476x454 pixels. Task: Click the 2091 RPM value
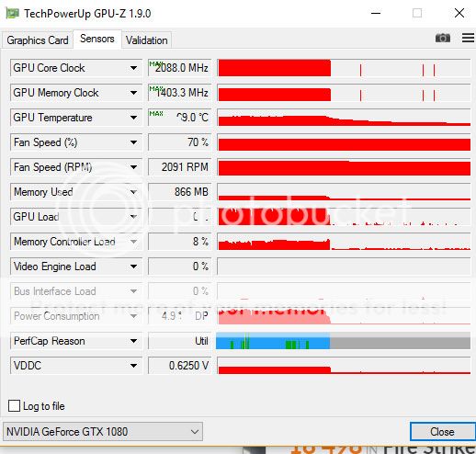[180, 167]
